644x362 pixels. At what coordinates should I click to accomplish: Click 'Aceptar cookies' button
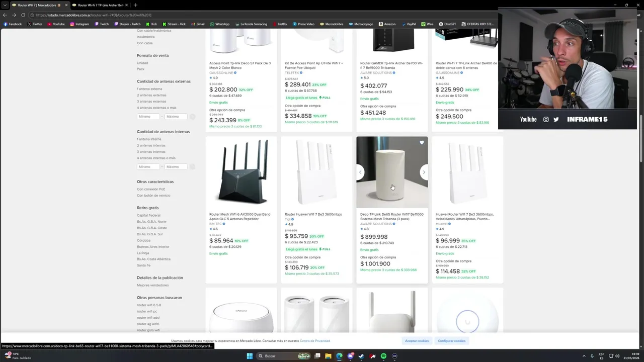[417, 341]
